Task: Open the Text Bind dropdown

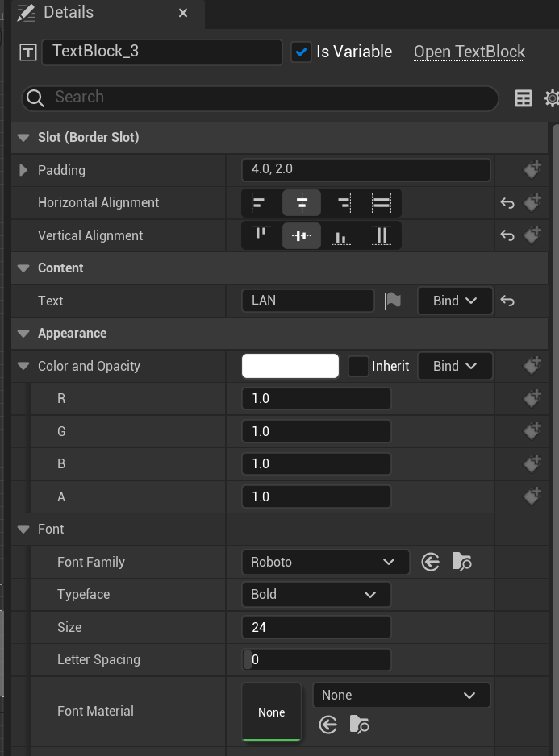Action: [455, 301]
